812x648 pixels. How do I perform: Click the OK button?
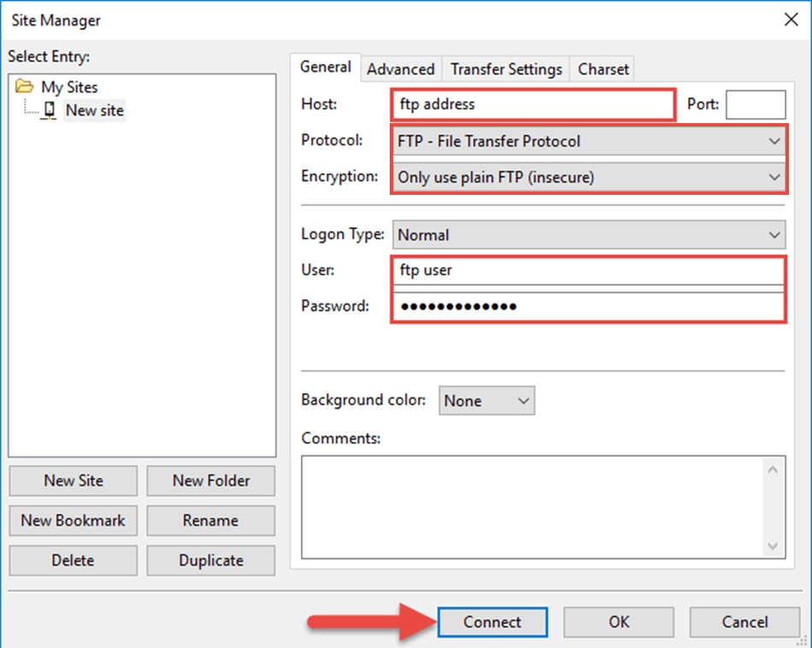tap(619, 622)
